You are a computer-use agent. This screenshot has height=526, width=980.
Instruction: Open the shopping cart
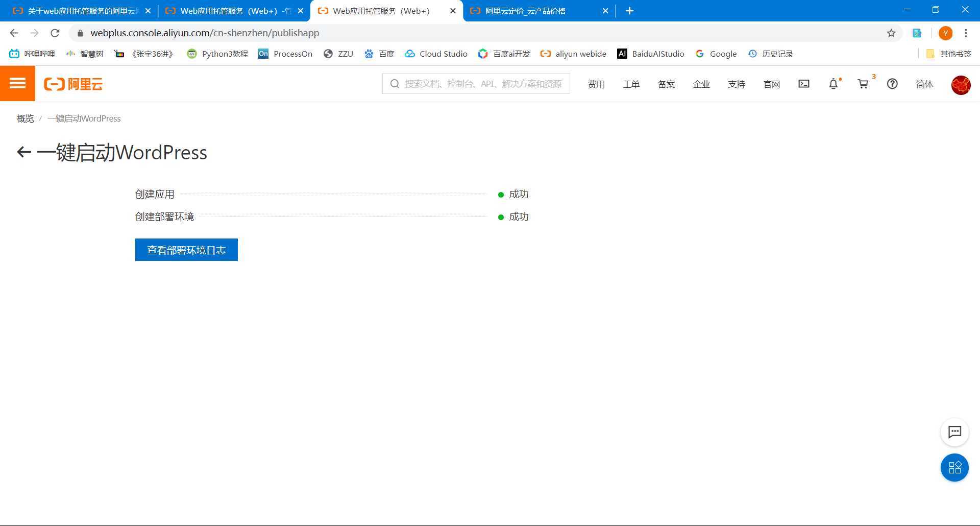point(863,84)
